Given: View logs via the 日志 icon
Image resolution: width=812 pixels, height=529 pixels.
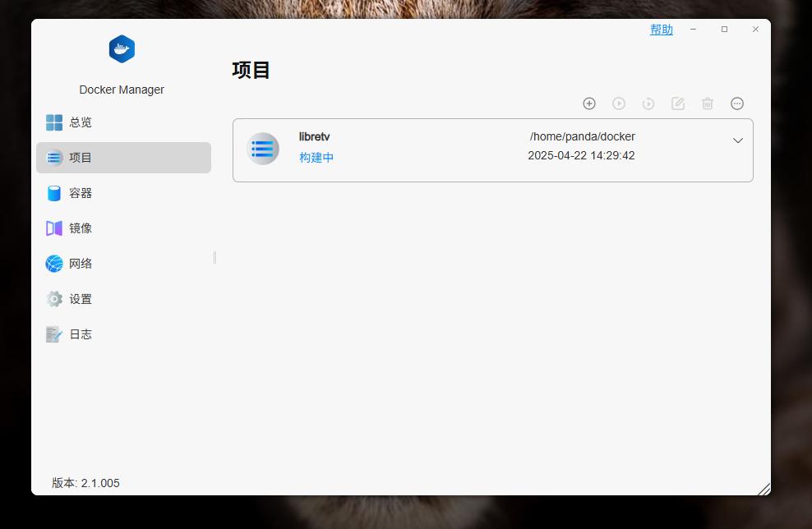Looking at the screenshot, I should [x=53, y=334].
